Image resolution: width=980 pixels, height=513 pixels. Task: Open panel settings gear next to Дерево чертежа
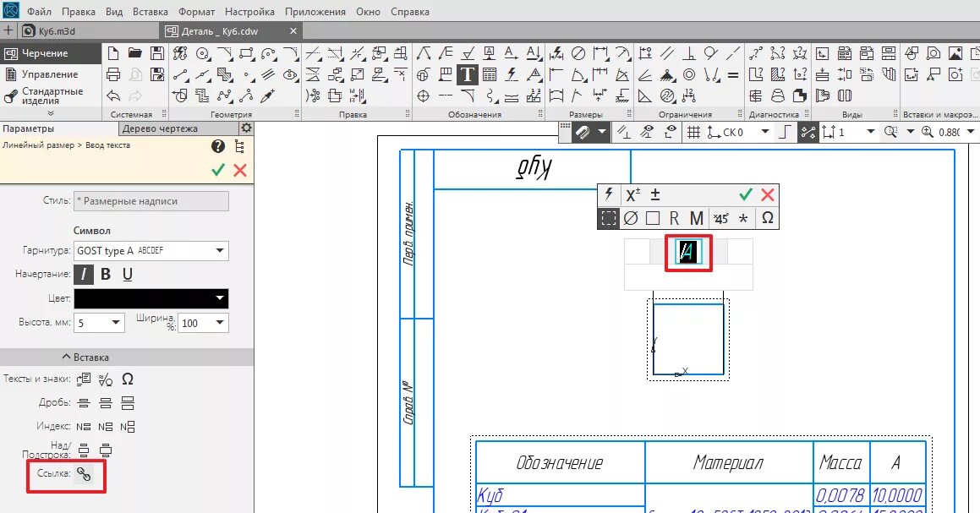[x=246, y=128]
